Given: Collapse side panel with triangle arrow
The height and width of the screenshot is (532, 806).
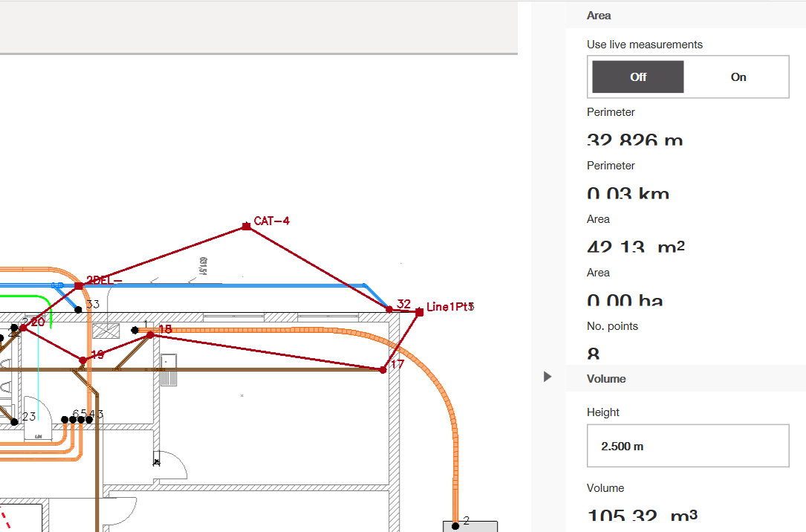Looking at the screenshot, I should [x=547, y=377].
